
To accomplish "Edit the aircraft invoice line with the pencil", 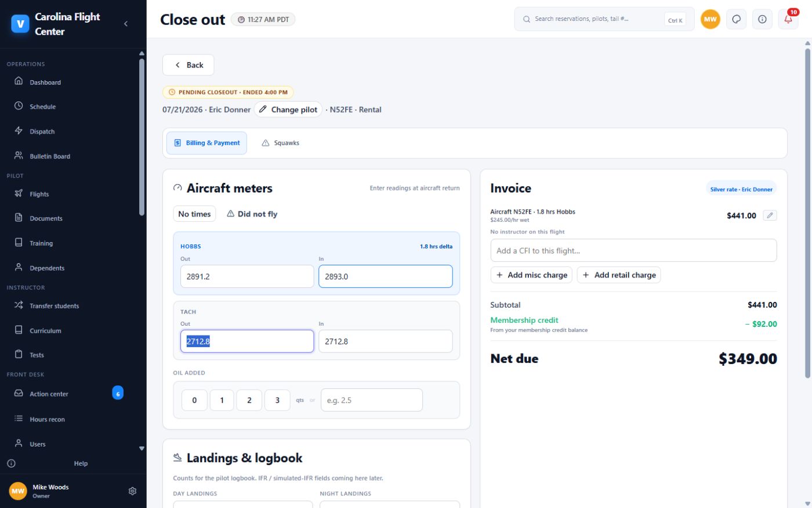I will [770, 215].
